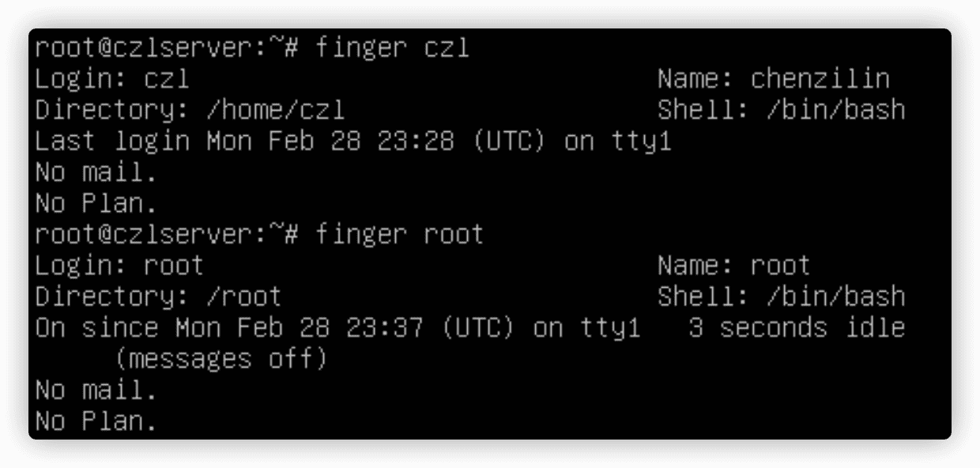This screenshot has width=980, height=468.
Task: Click the second 'Shell: /bin/bash' entry
Action: pos(782,297)
